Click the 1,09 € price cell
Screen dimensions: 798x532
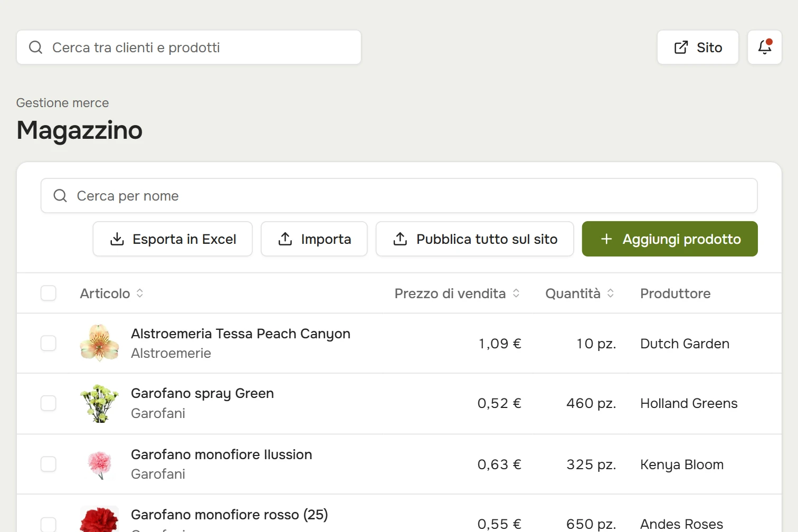click(x=500, y=344)
